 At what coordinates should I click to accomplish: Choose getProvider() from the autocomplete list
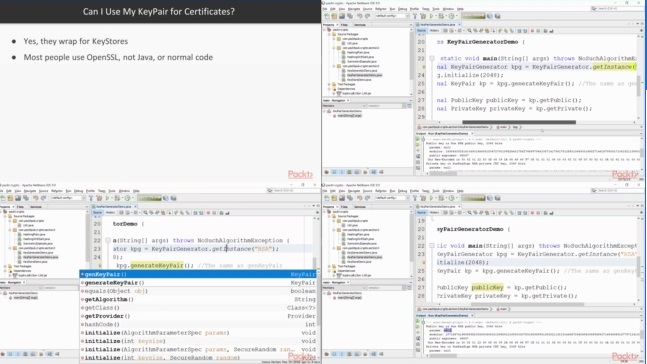198,316
